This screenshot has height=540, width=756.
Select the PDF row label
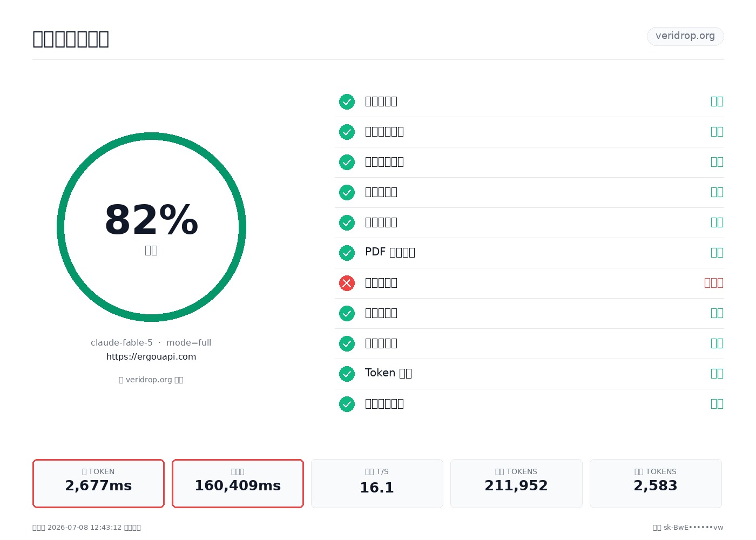(x=390, y=252)
